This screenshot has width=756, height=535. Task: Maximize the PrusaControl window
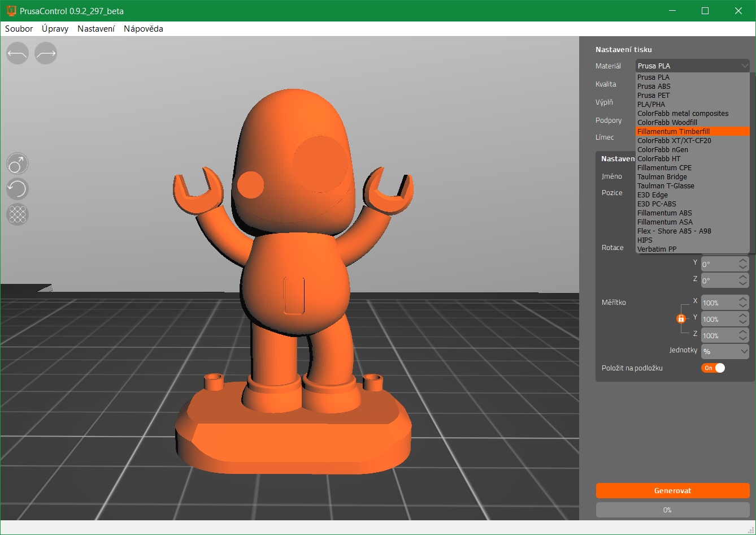pyautogui.click(x=705, y=11)
